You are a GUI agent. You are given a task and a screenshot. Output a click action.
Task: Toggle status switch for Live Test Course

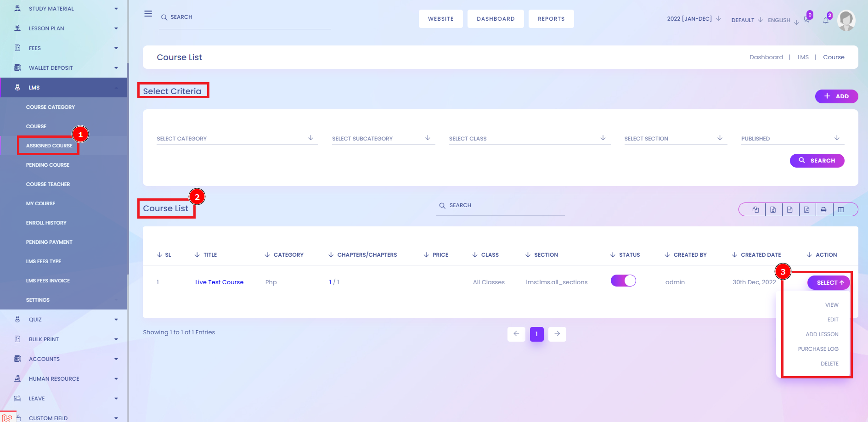tap(623, 281)
